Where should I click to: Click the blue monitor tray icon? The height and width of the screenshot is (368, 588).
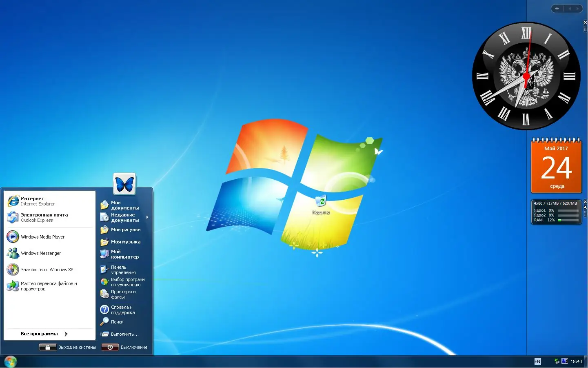tap(565, 361)
